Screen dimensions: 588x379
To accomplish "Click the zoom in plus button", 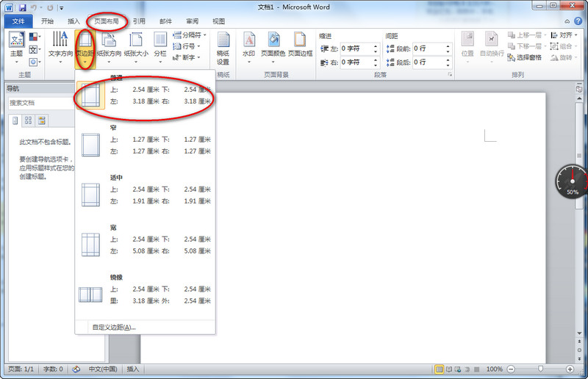I will tap(570, 369).
